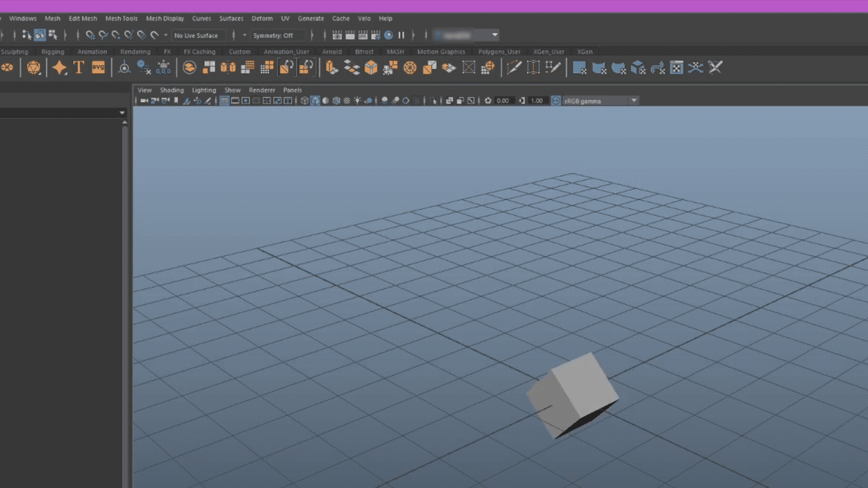Click the Automatic UV mapping cube icon
Image resolution: width=868 pixels, height=488 pixels.
tap(638, 67)
